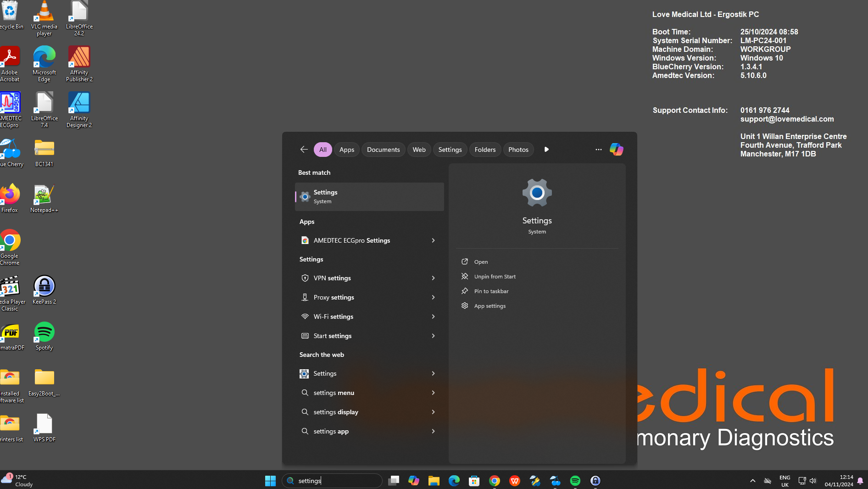Click the Copilot icon in search panel
Image resolution: width=868 pixels, height=489 pixels.
click(x=616, y=150)
